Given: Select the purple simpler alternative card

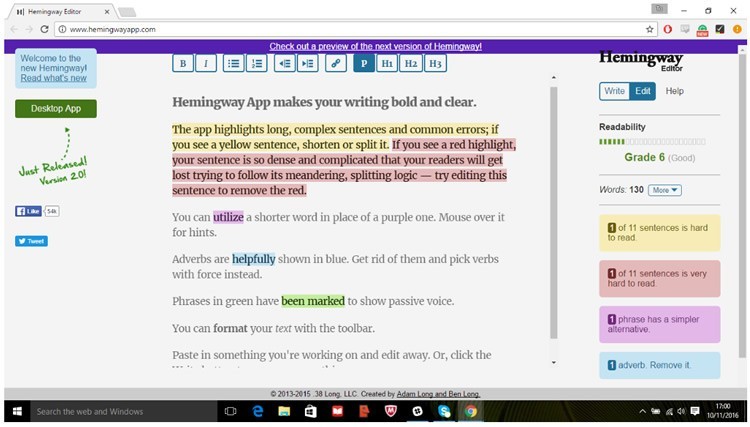Looking at the screenshot, I should tap(660, 324).
